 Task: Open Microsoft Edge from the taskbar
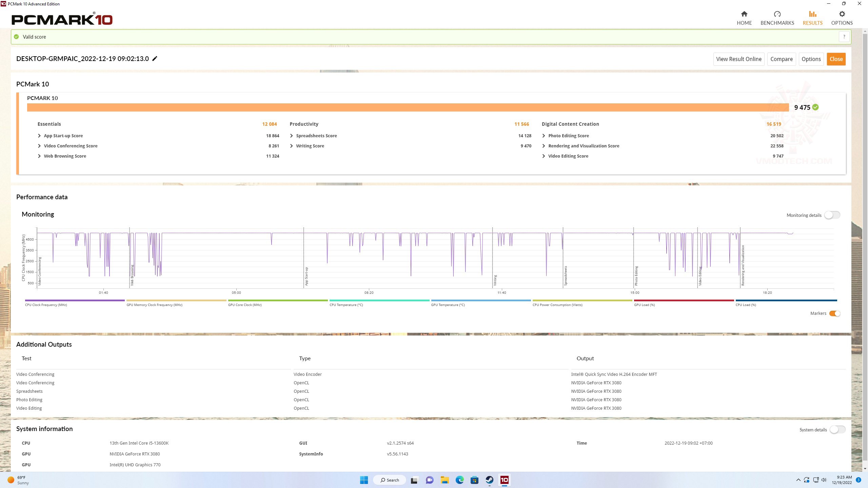click(x=459, y=480)
